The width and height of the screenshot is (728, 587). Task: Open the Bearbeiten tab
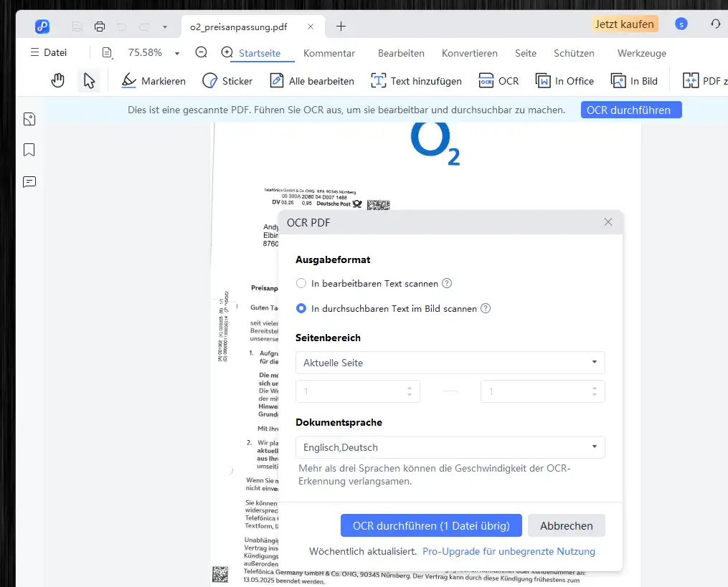401,53
